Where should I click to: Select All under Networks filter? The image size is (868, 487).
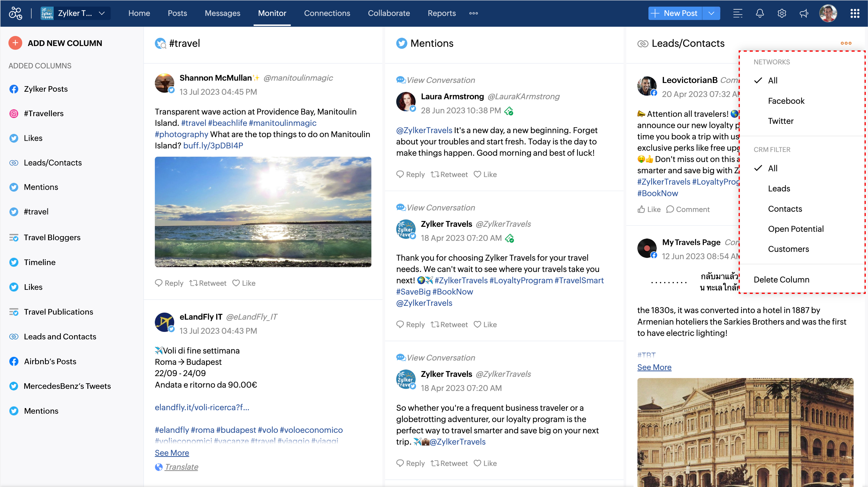(x=773, y=81)
